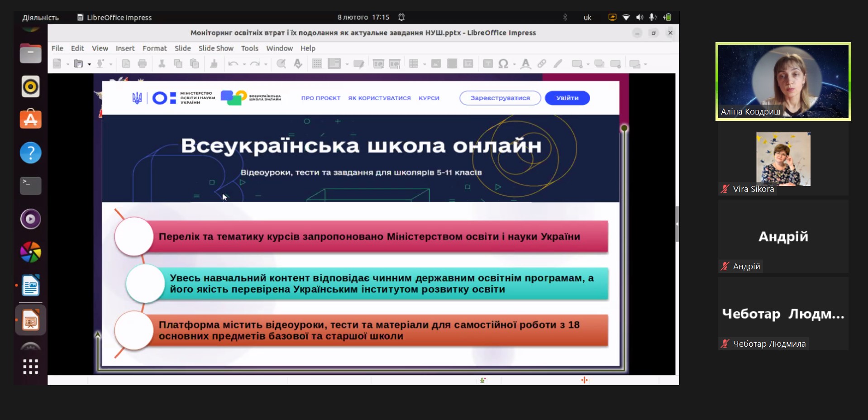
Task: Click the Paste clipboard icon
Action: pos(194,64)
